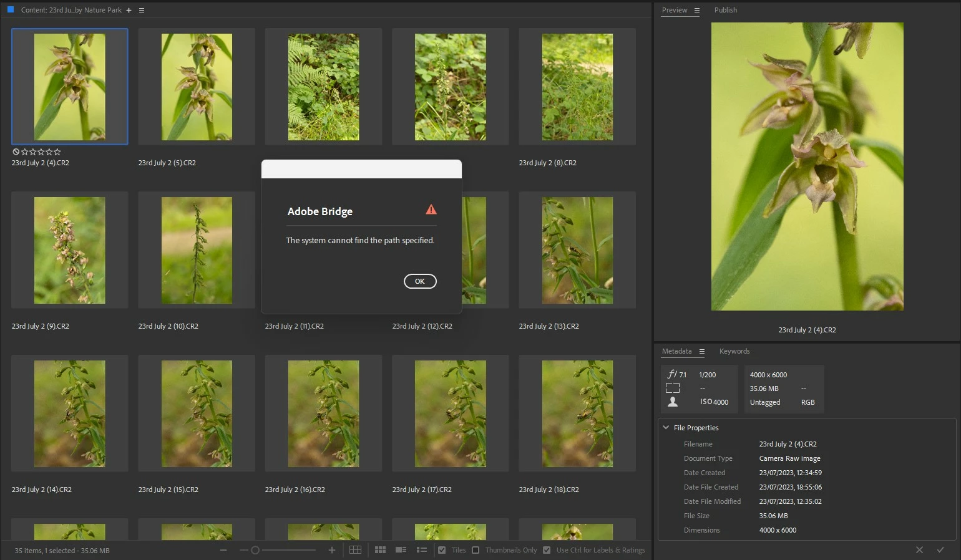Viewport: 961px width, 560px height.
Task: Select thumbnail 23rd July 2 (8).CR2
Action: coord(577,87)
